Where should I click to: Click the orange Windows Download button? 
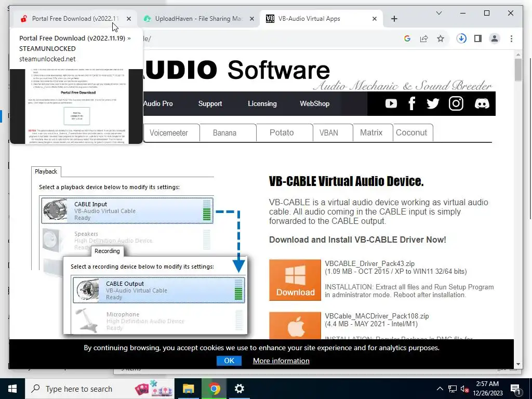[295, 280]
